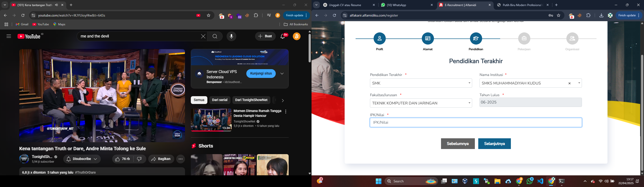Screen dimensions: 644x187
Task: Open the YouTube guide hamburger menu
Action: pyautogui.click(x=9, y=37)
